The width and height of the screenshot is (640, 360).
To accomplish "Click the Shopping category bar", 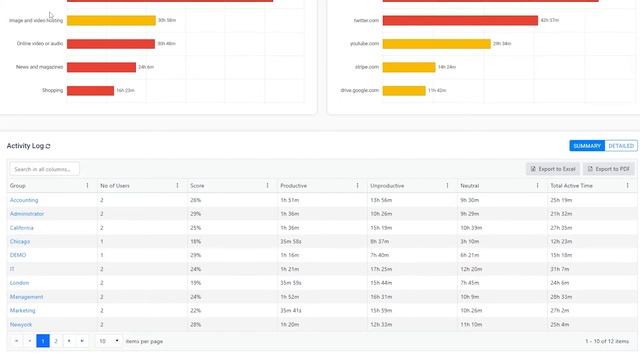I will 91,90.
